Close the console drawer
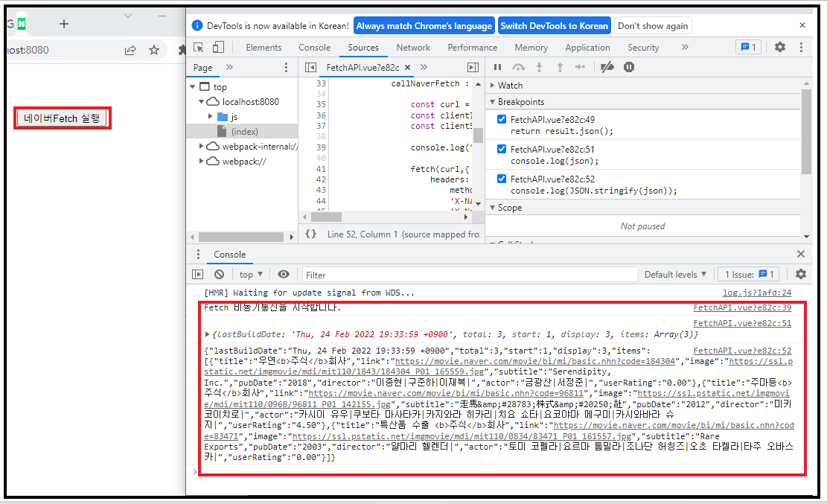 coord(801,254)
